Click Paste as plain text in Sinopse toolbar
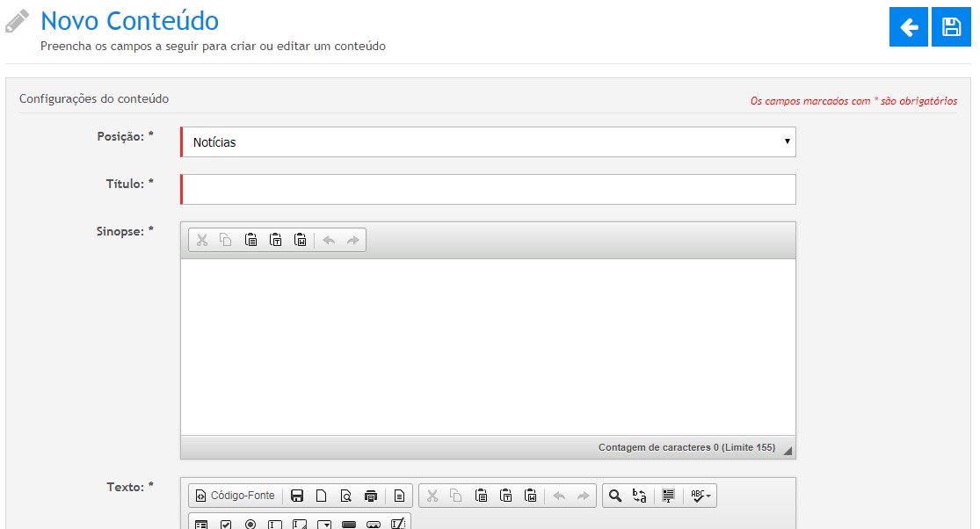 tap(275, 240)
